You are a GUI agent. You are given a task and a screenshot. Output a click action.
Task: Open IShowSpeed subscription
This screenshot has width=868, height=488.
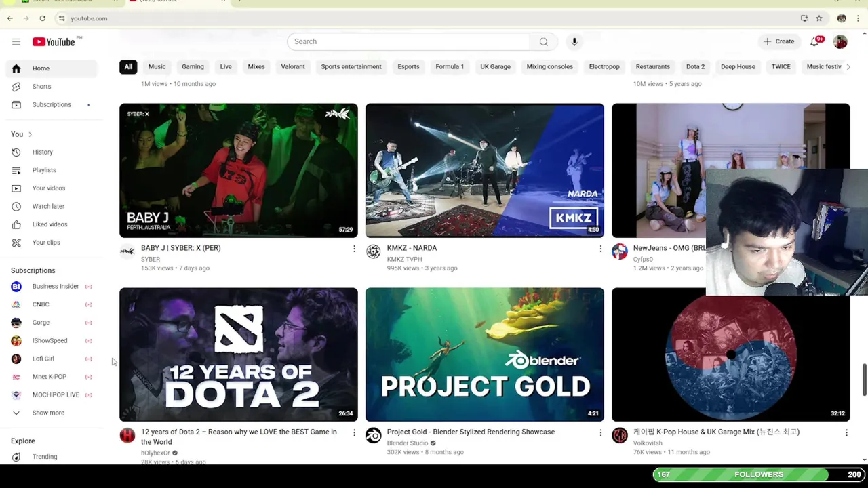click(x=51, y=340)
